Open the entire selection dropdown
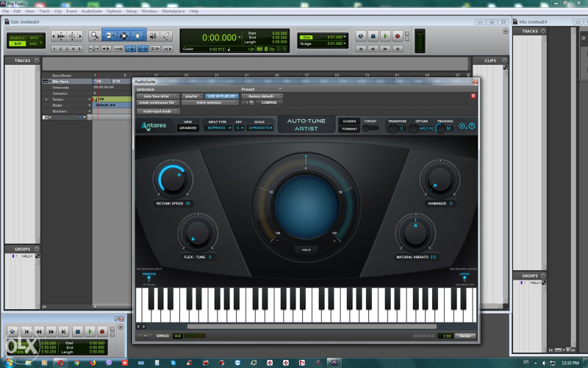588x368 pixels. pos(210,102)
